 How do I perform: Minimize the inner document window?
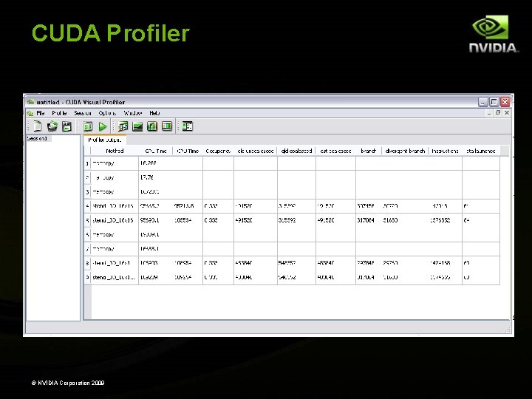489,112
